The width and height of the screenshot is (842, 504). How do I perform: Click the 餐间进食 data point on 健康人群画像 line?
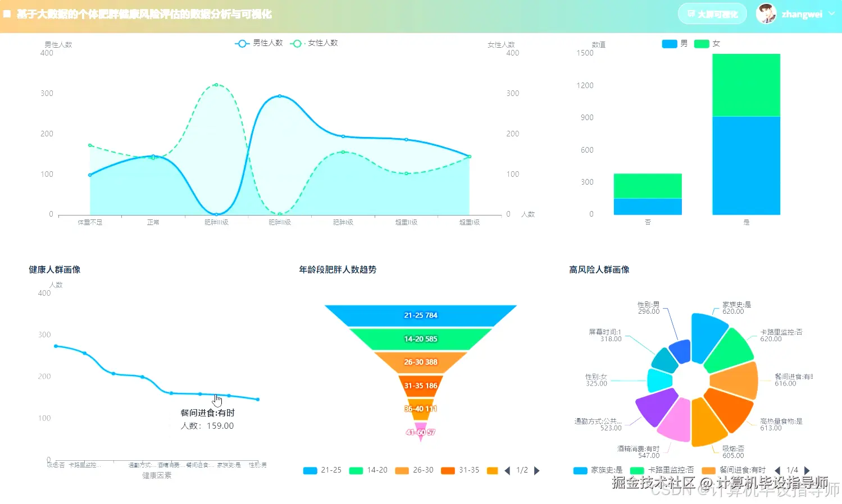pyautogui.click(x=200, y=394)
